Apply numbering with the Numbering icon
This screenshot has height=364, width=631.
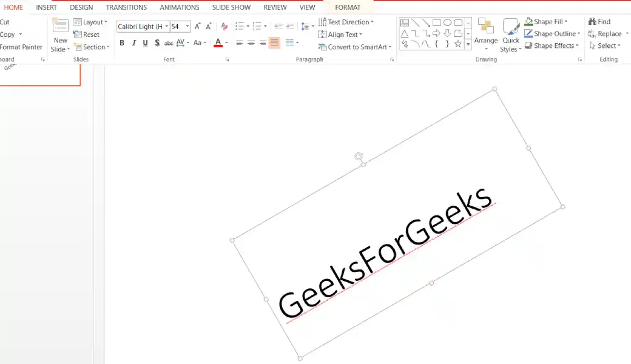pyautogui.click(x=257, y=27)
